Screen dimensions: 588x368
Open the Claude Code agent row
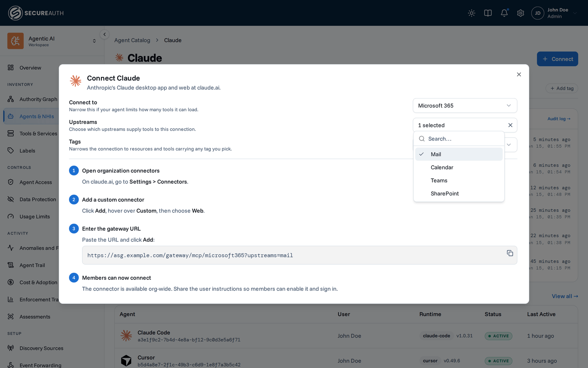click(346, 336)
